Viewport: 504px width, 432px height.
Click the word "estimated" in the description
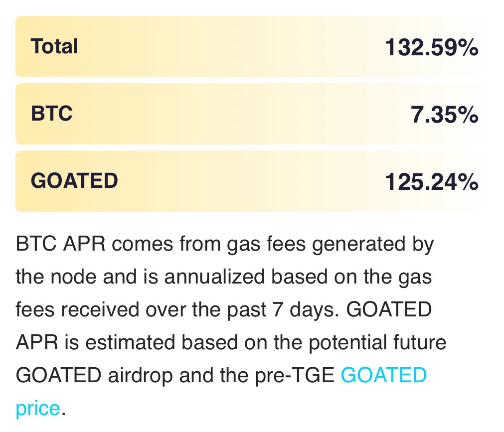tap(130, 342)
